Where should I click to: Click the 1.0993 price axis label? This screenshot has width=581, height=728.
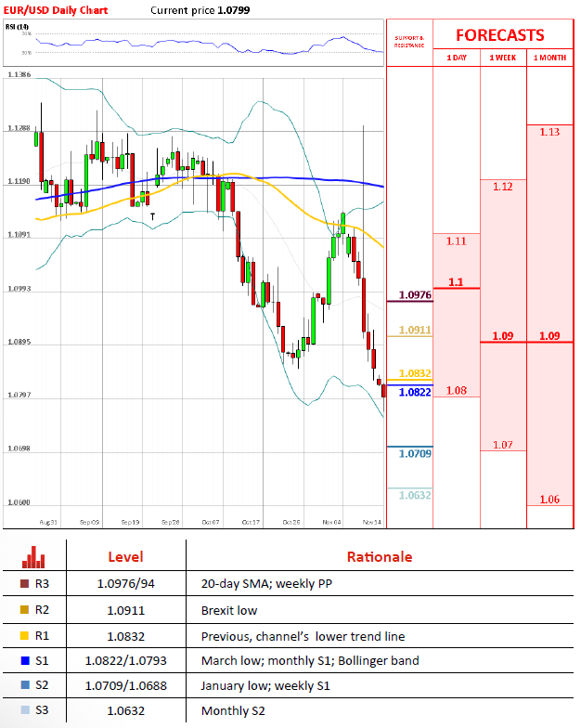19,288
